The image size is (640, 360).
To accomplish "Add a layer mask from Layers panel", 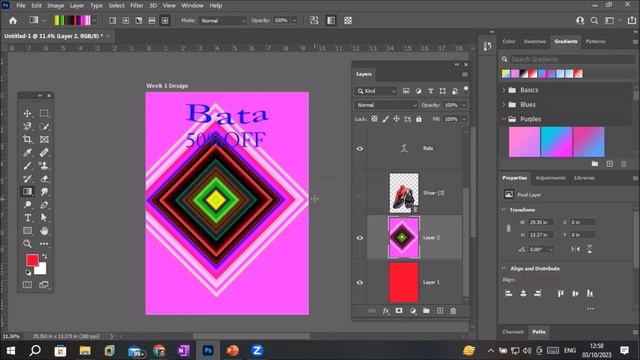I will click(399, 311).
